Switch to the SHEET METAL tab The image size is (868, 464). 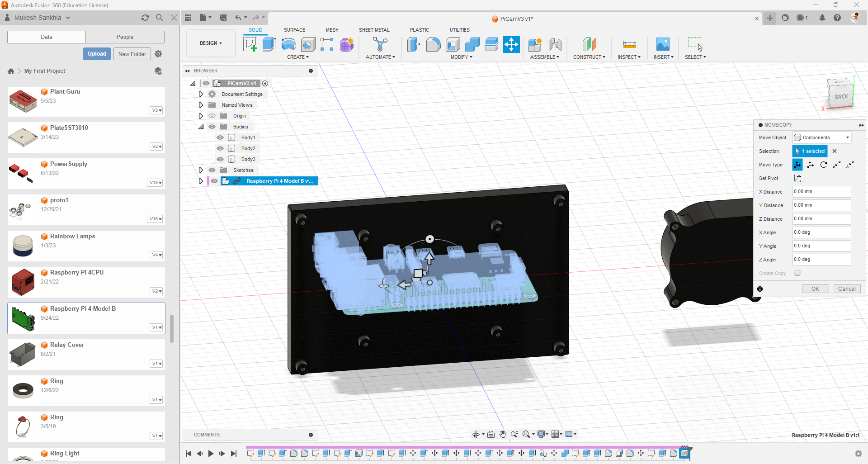374,30
